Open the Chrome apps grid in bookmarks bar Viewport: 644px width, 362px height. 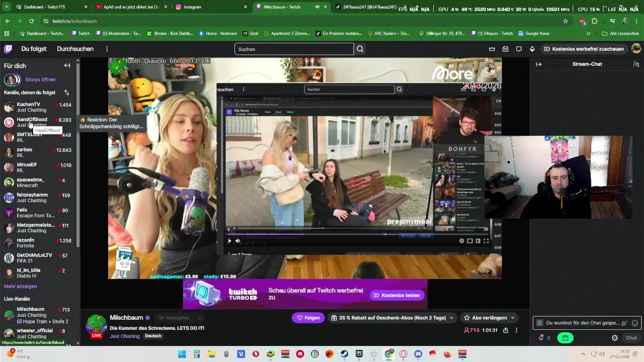click(x=7, y=33)
